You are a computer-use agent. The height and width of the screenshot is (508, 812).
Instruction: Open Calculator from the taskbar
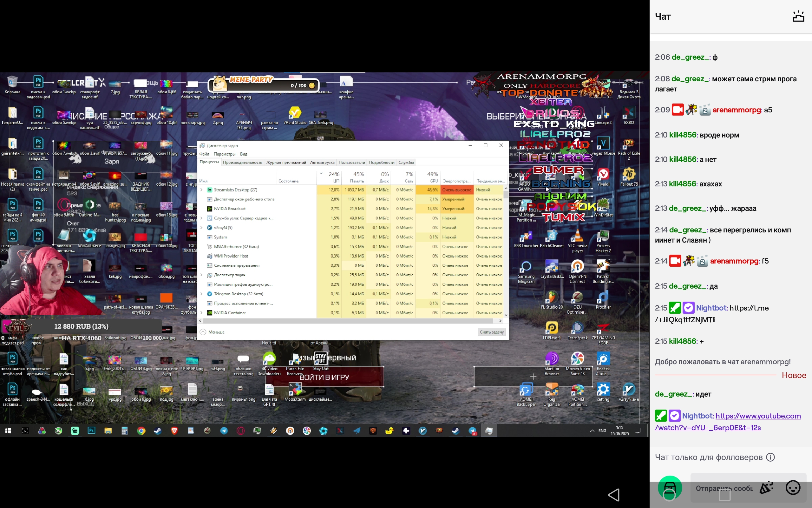pos(124,431)
